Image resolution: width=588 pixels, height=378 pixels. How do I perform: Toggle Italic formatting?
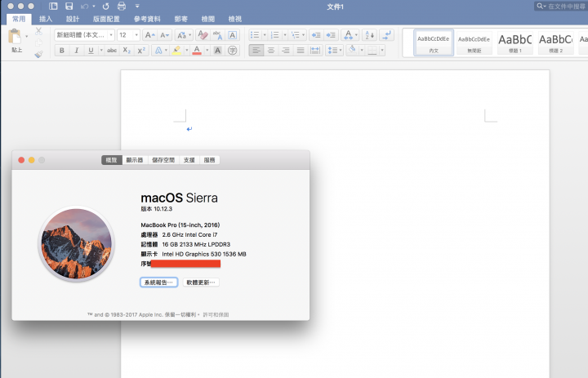[77, 51]
